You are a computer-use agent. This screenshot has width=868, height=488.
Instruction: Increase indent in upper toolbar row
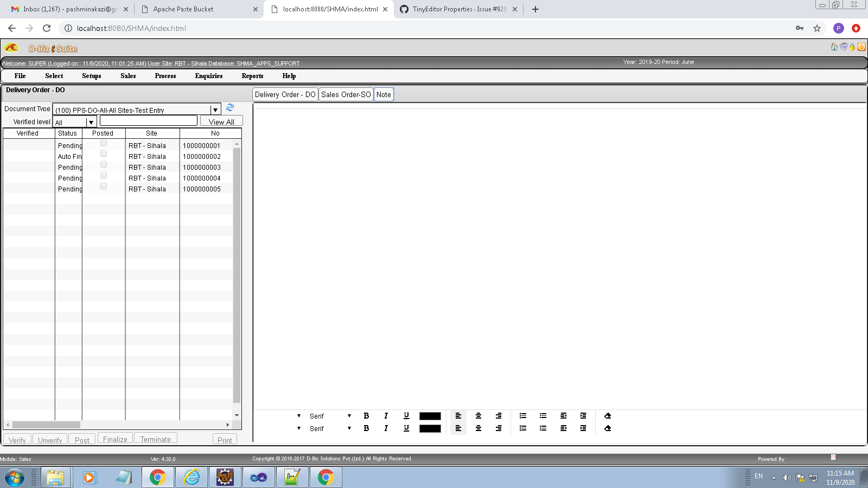(583, 416)
